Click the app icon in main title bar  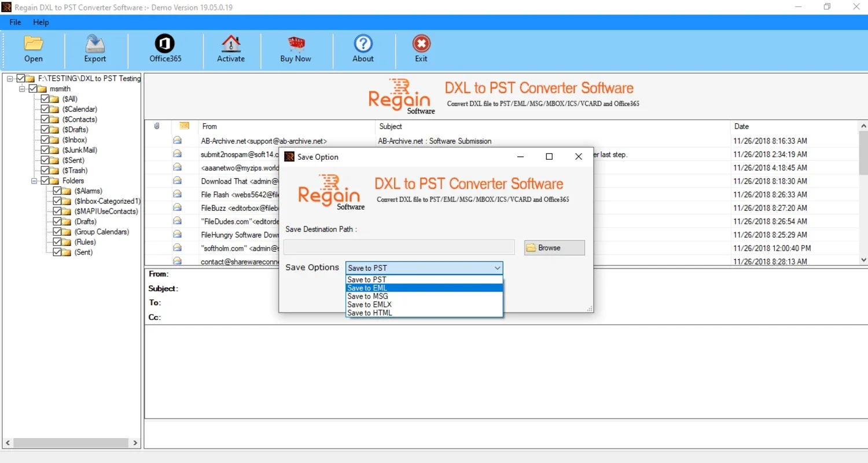point(7,7)
